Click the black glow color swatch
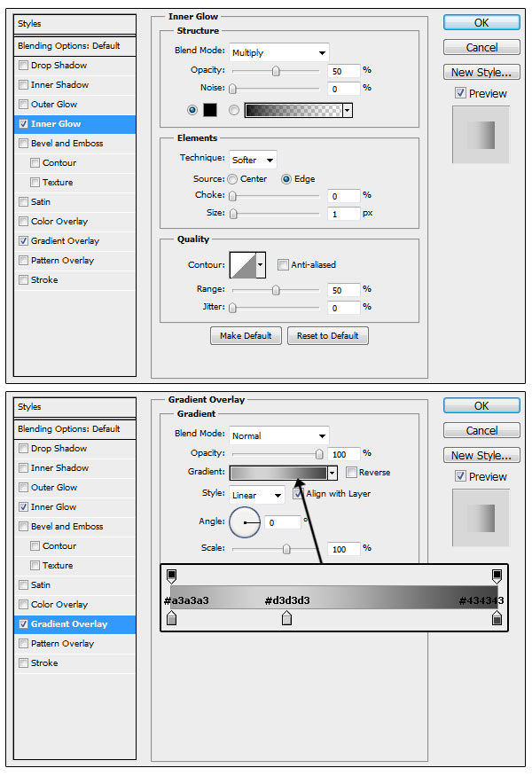Image resolution: width=532 pixels, height=776 pixels. [210, 110]
